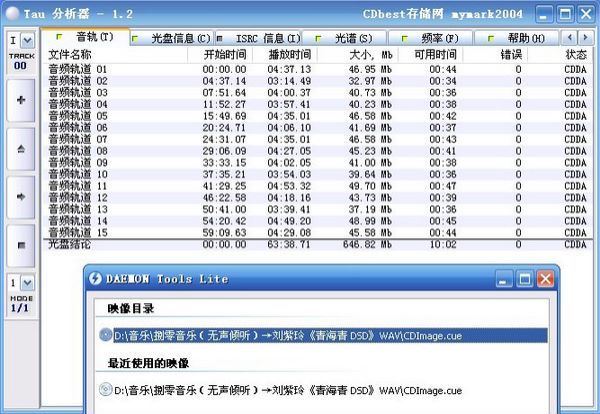Click the 开始时间 column header
Viewport: 600px width, 414px height.
point(220,55)
